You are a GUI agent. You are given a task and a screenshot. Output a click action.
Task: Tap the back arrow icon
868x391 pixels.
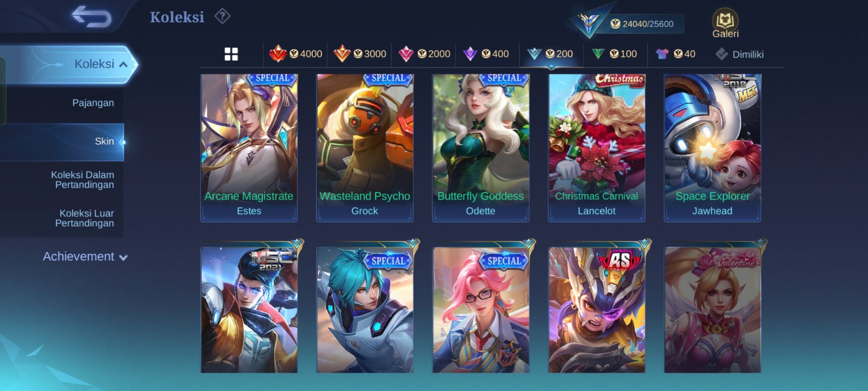click(x=91, y=17)
